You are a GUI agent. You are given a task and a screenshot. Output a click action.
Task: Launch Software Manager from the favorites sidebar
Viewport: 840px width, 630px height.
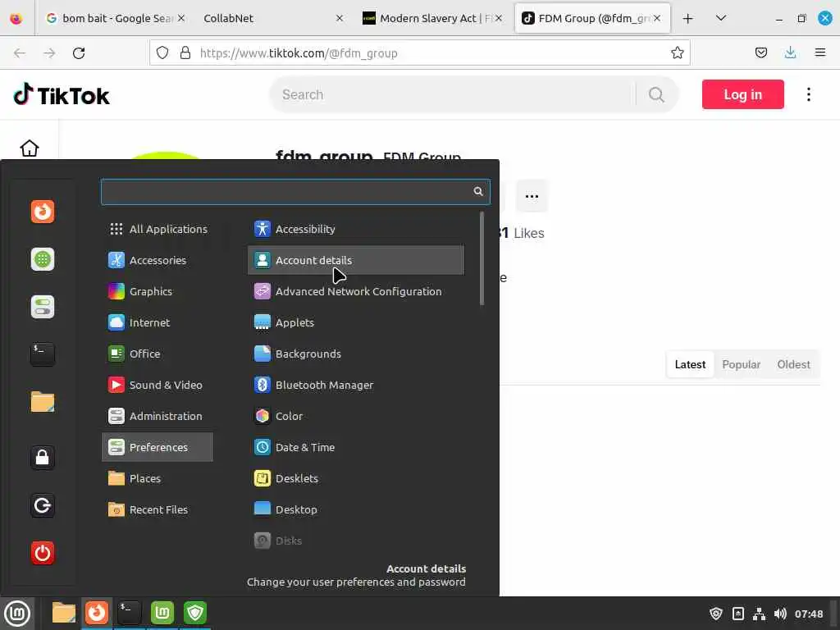coord(43,259)
